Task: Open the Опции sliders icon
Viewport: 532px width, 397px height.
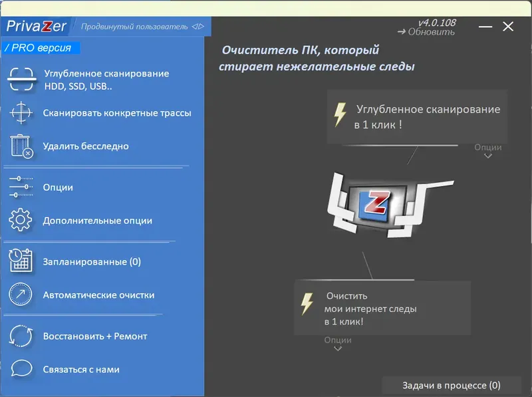Action: [21, 187]
